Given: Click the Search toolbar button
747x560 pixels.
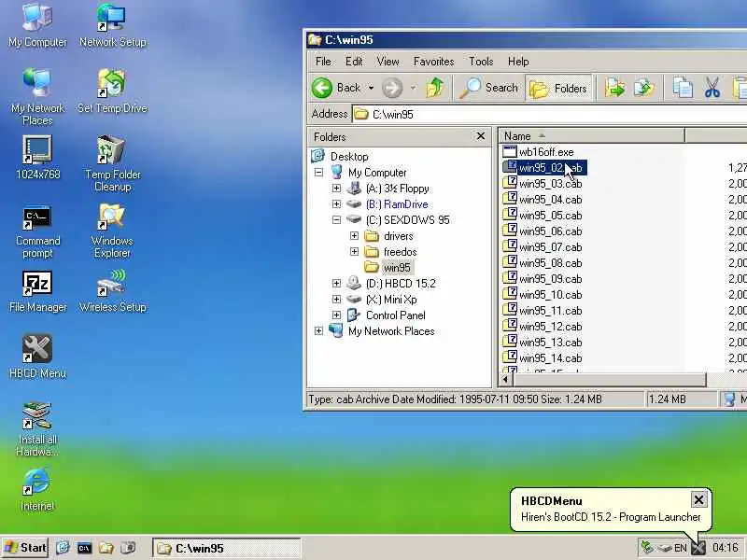Looking at the screenshot, I should point(488,88).
